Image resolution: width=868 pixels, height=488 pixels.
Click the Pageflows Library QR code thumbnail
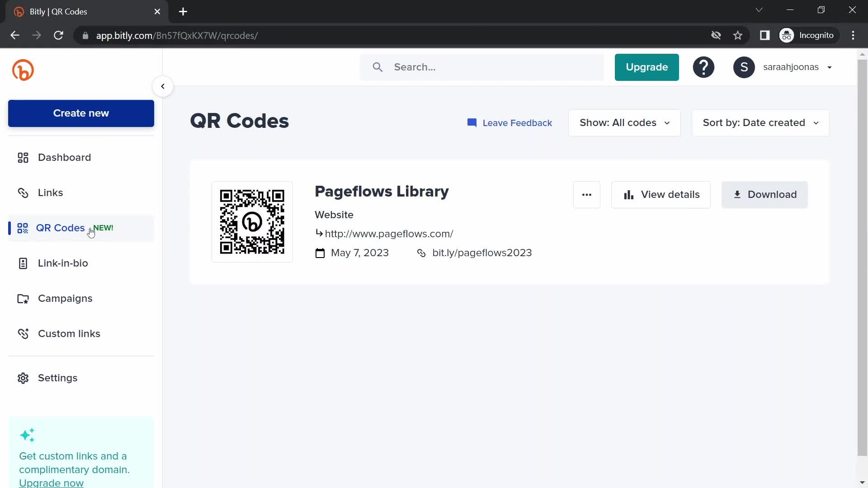click(x=251, y=221)
